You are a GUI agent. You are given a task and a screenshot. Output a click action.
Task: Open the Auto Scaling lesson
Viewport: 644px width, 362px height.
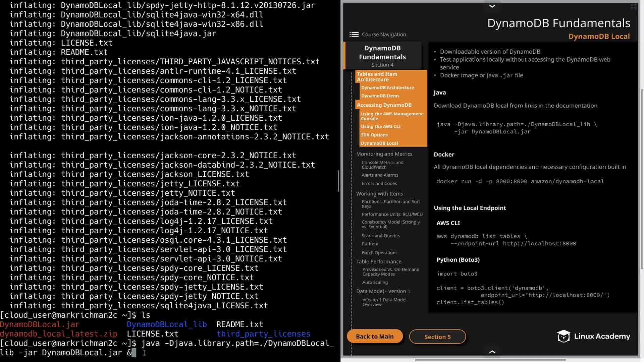375,282
